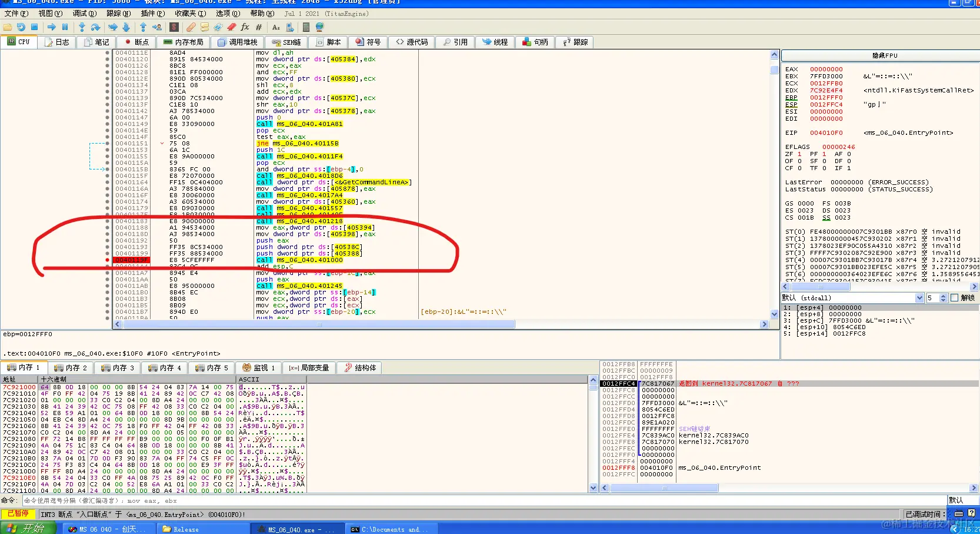Click the 隐藏FPU button
The width and height of the screenshot is (980, 534).
tap(885, 56)
